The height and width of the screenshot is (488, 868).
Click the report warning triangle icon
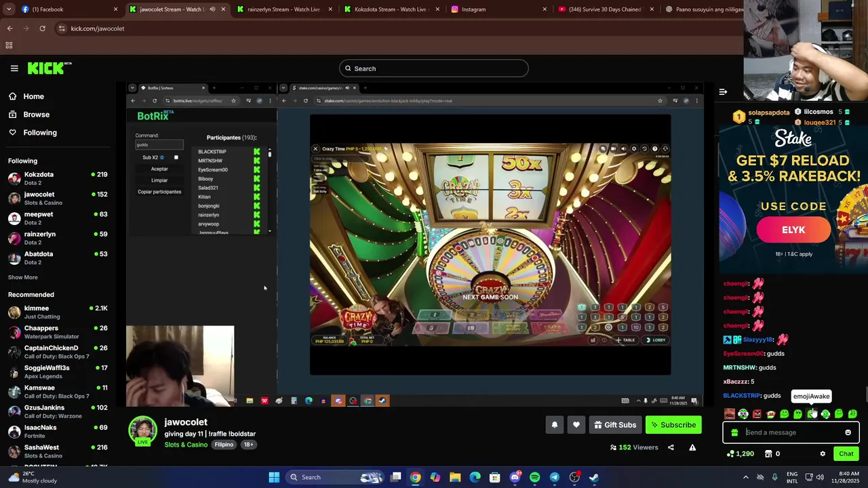click(x=692, y=447)
